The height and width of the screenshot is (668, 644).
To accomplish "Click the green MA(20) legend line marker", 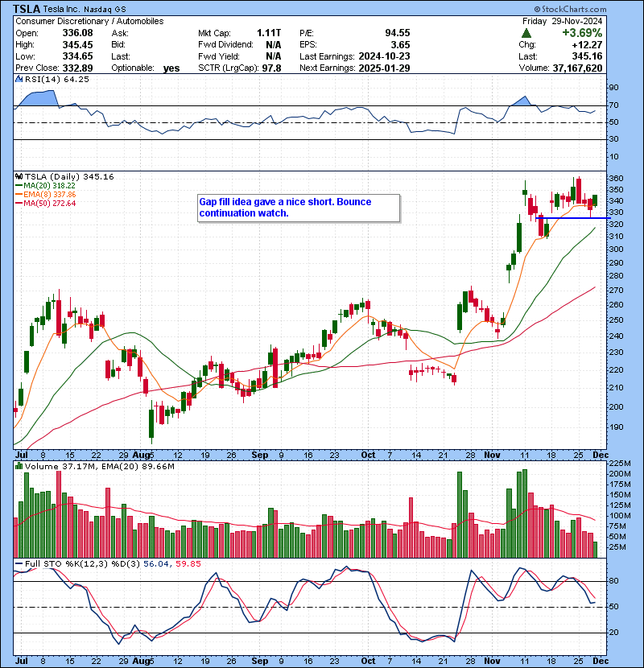I will (19, 186).
